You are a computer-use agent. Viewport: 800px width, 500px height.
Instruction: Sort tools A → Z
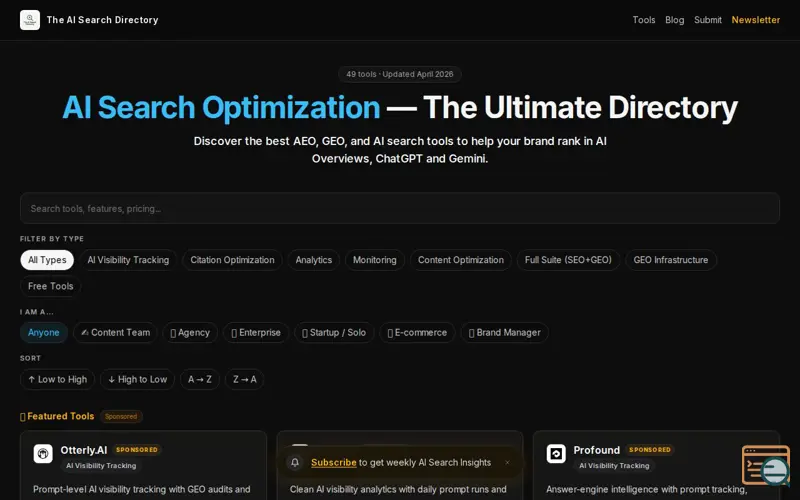199,380
